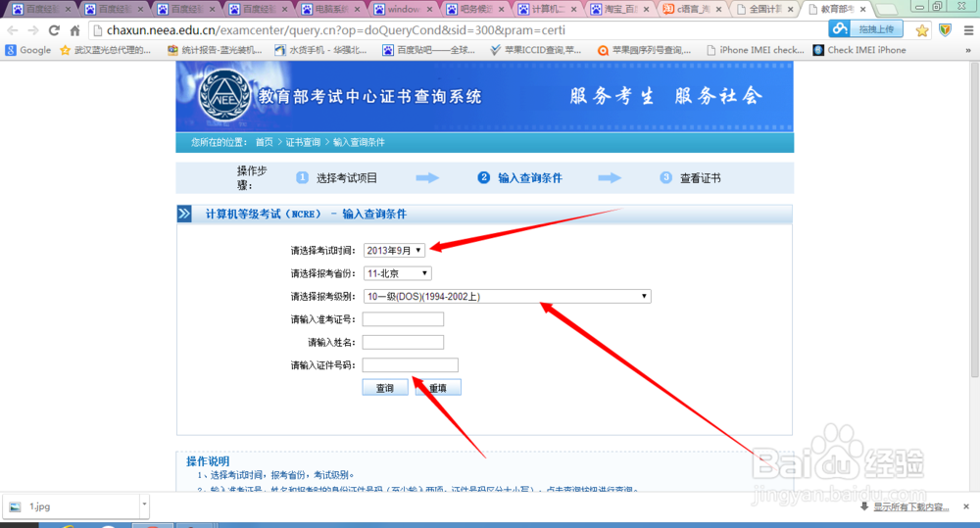Open the Google bookmark

pyautogui.click(x=28, y=50)
